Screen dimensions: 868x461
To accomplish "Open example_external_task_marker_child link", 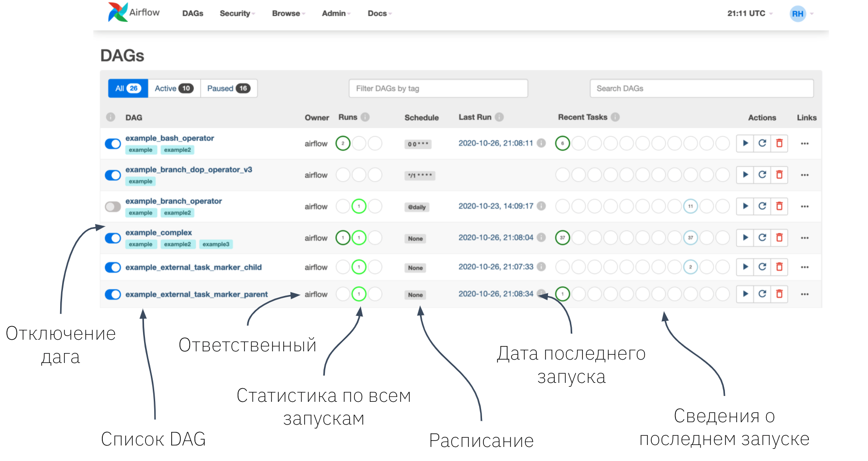I will (x=193, y=267).
